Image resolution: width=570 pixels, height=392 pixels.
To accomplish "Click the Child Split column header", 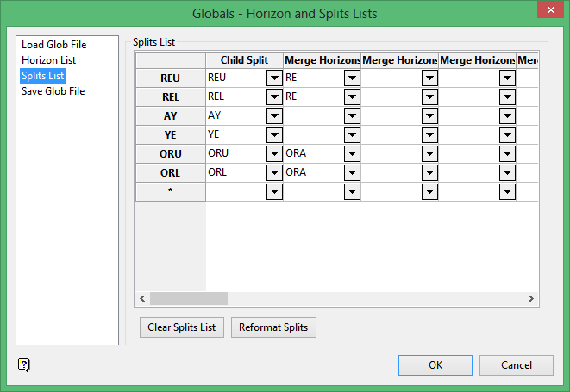I will click(x=244, y=59).
